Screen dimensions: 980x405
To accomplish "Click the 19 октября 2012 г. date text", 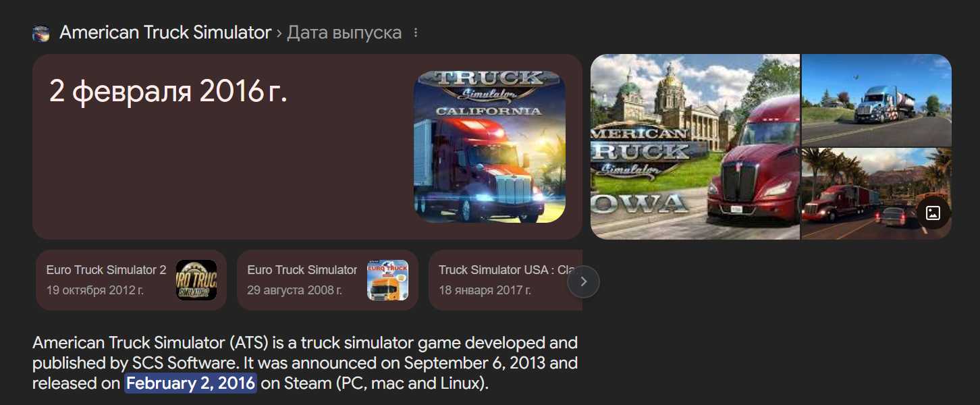I will [95, 291].
